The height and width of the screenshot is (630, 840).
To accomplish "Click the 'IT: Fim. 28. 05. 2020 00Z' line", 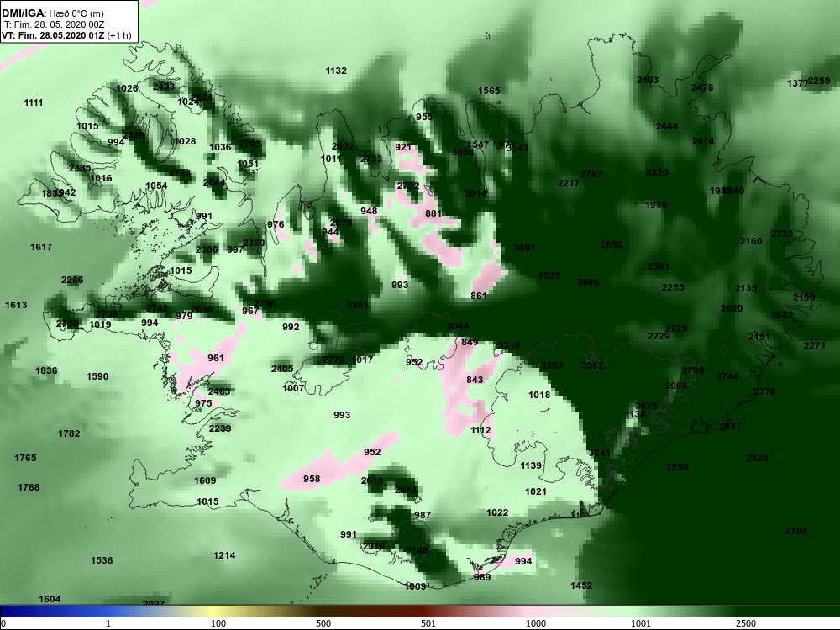I will coord(51,24).
